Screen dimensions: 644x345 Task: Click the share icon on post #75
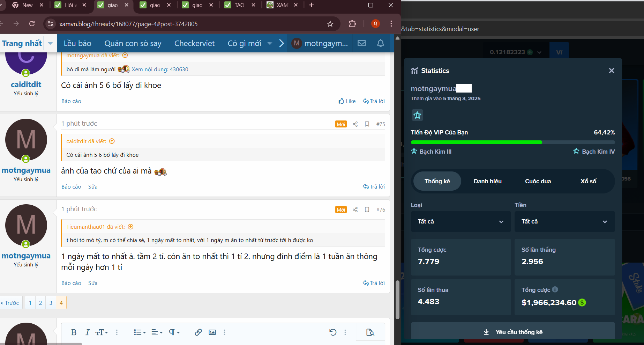[355, 124]
